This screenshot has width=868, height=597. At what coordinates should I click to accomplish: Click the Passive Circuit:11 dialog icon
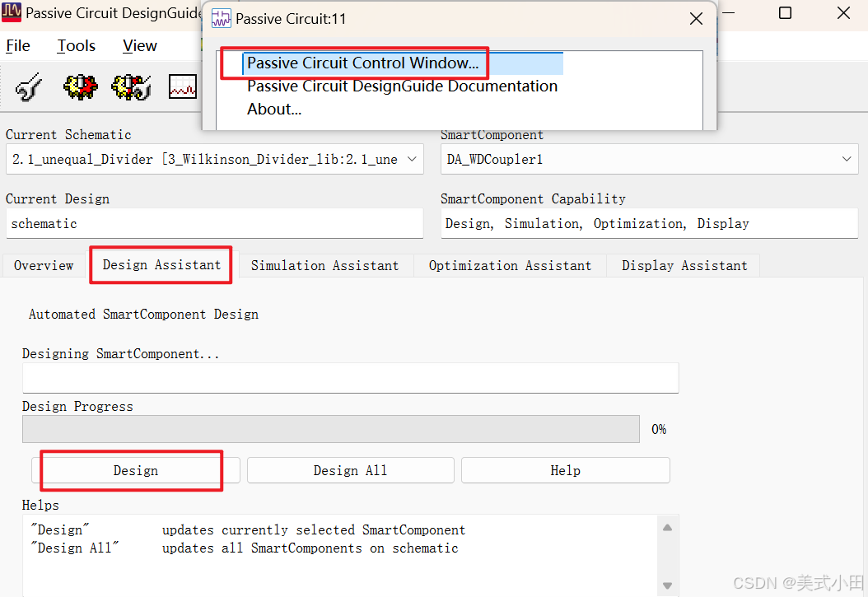point(222,18)
